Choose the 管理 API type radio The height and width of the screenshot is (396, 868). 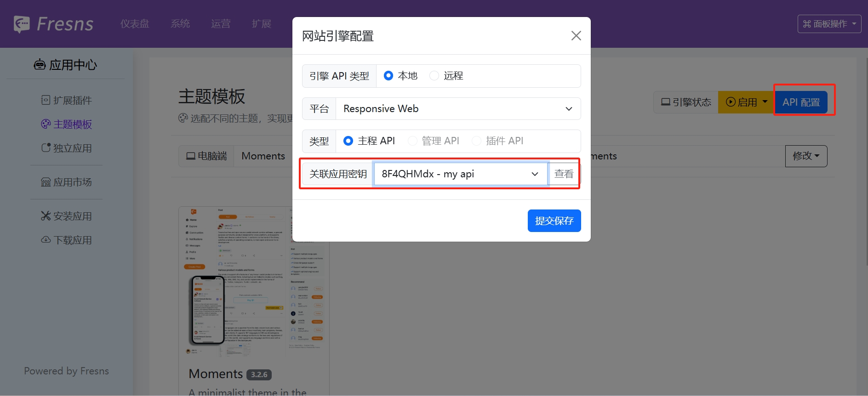point(412,141)
